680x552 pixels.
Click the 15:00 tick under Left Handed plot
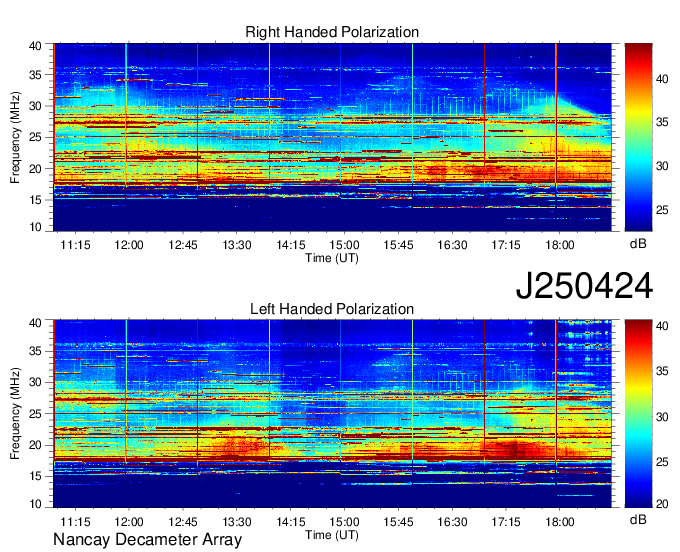coord(344,522)
